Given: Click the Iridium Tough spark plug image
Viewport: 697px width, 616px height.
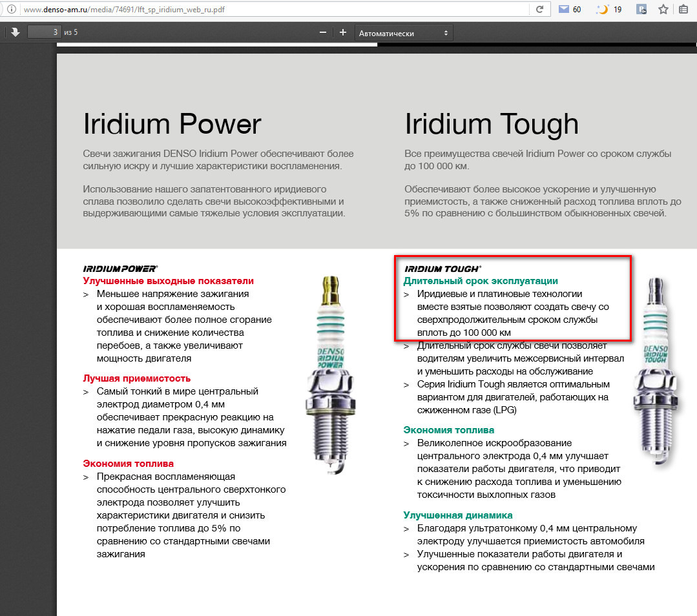Looking at the screenshot, I should [x=656, y=371].
